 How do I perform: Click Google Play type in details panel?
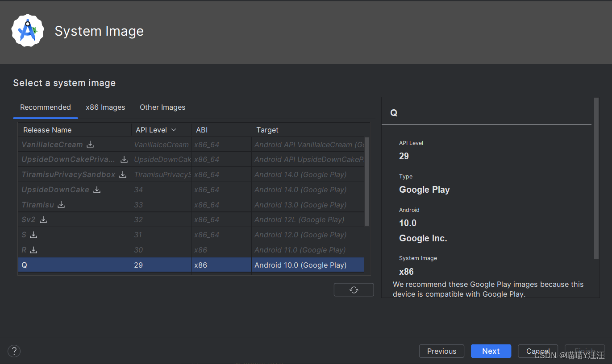[424, 190]
